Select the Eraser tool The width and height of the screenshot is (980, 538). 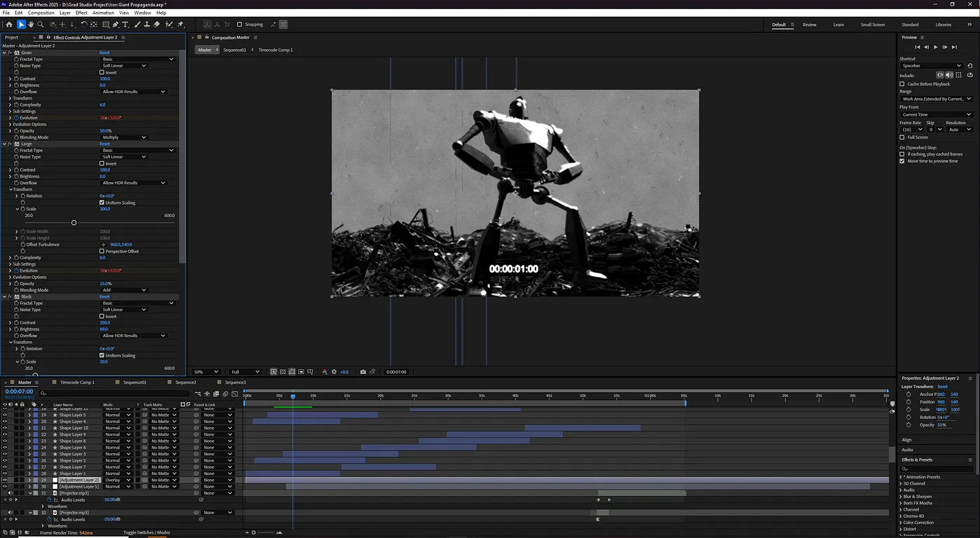pyautogui.click(x=157, y=25)
